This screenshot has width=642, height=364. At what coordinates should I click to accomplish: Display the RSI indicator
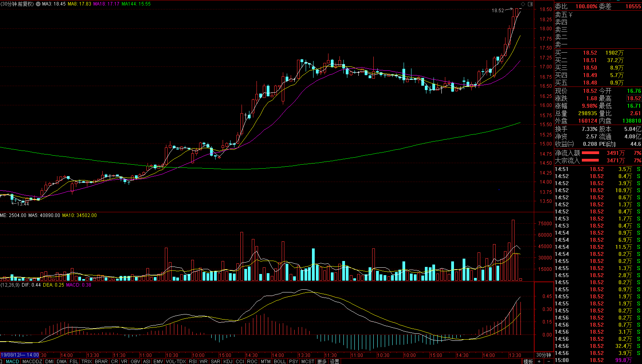[193, 361]
